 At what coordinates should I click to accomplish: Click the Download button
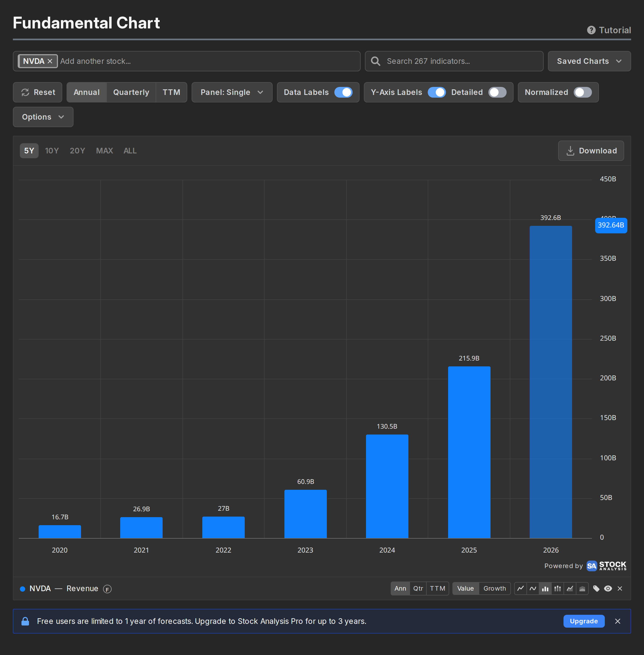coord(591,151)
